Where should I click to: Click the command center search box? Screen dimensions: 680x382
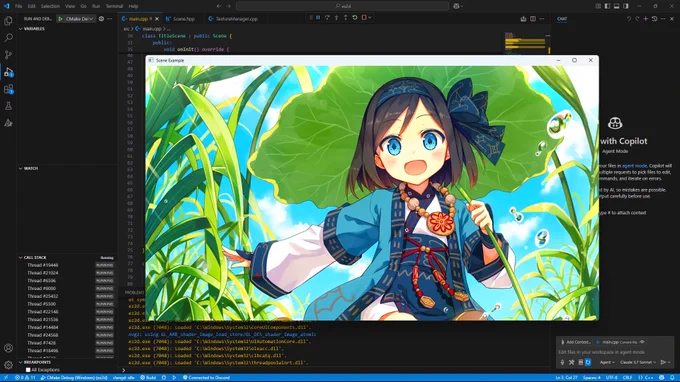[x=343, y=6]
